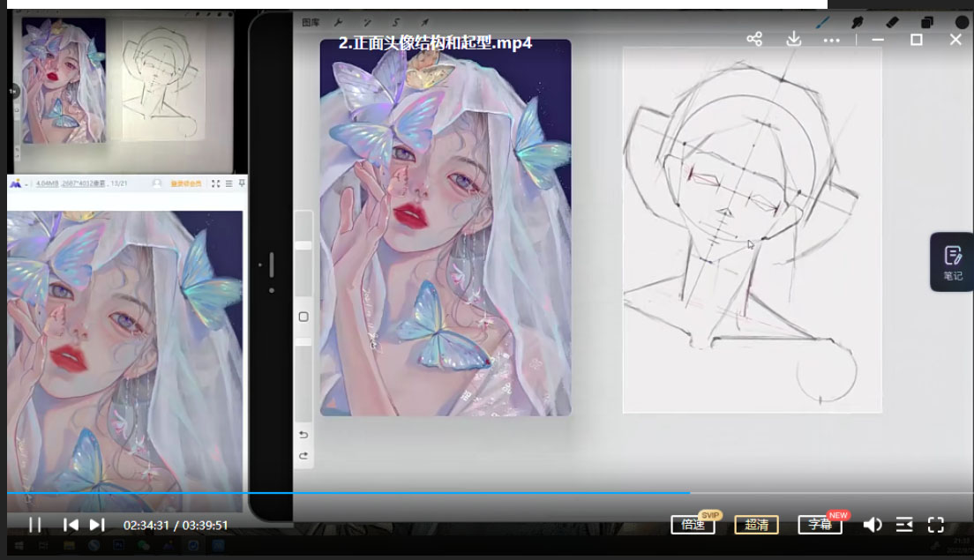974x560 pixels.
Task: Open Procreate Layers panel
Action: tap(926, 22)
